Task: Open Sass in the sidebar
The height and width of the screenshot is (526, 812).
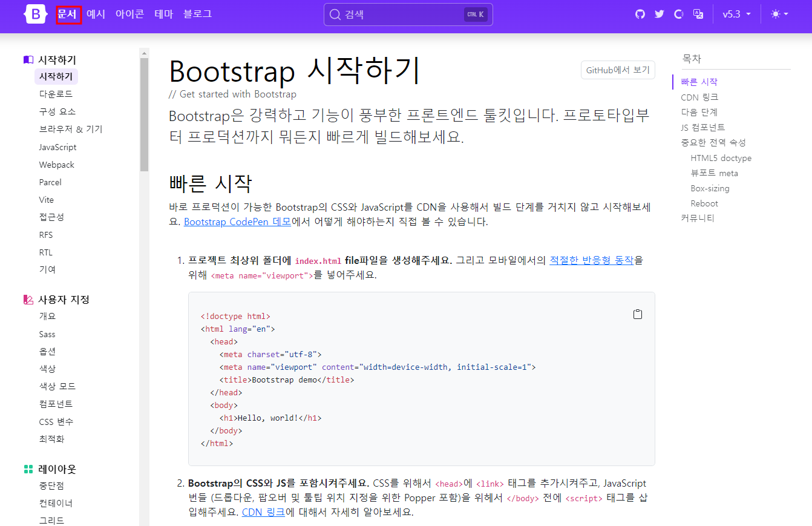Action: 47,334
